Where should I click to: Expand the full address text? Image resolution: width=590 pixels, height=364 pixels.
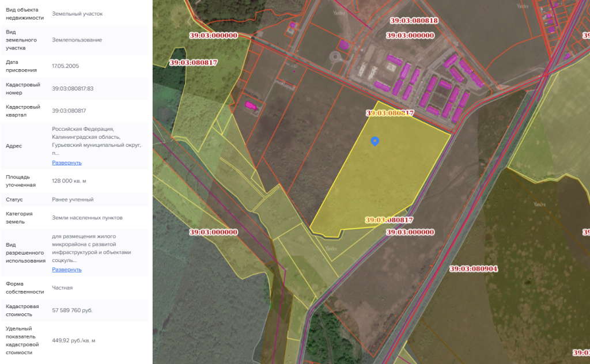click(67, 162)
